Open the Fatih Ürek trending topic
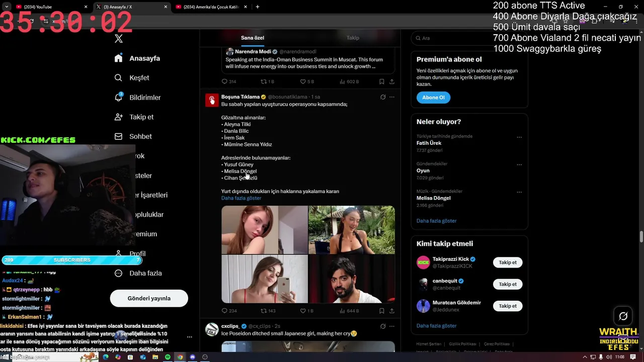Viewport: 644px width, 362px height. [x=429, y=143]
